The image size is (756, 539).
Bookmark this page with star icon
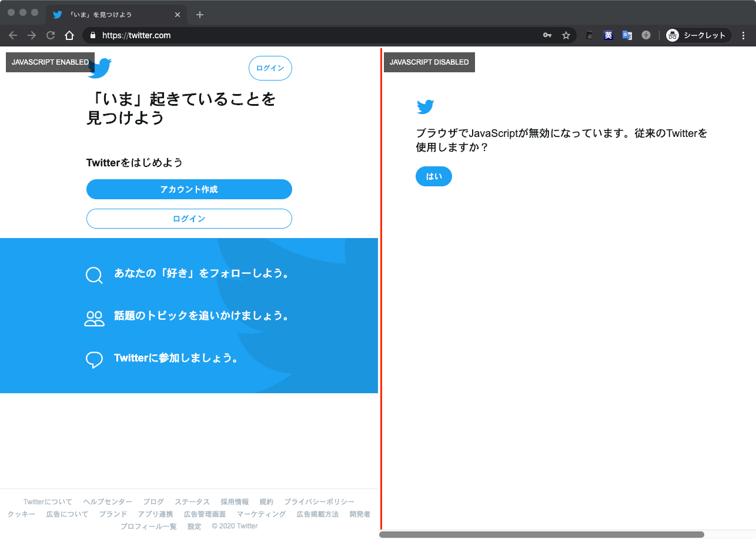coord(566,35)
